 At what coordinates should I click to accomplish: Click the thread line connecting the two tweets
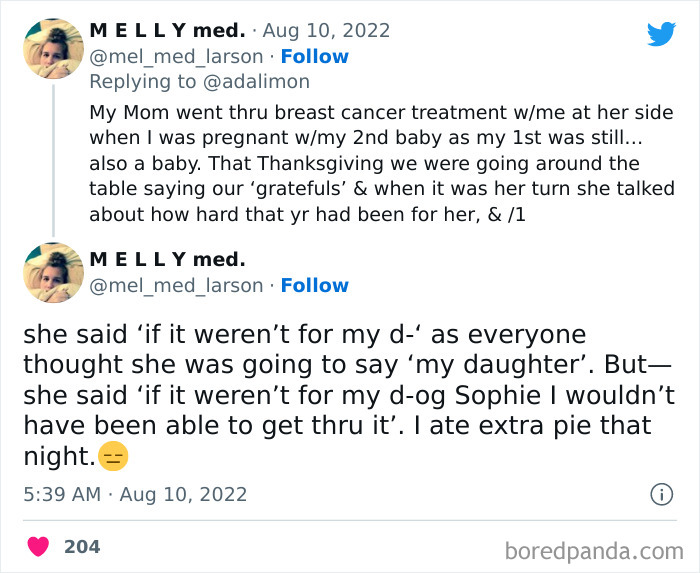[x=53, y=160]
